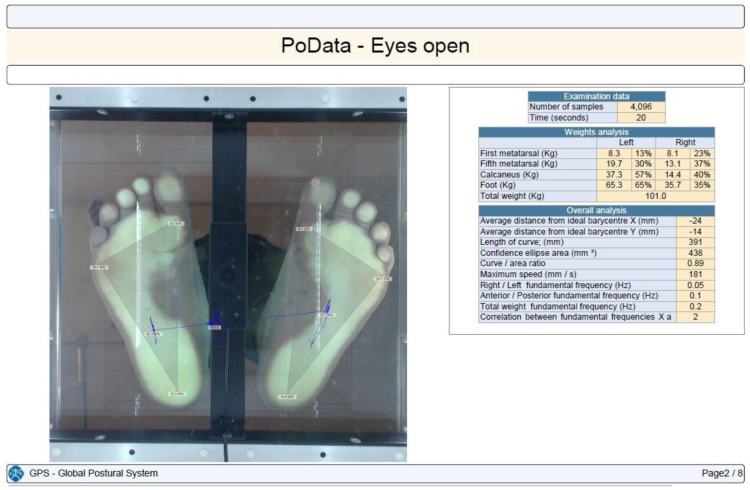This screenshot has width=750, height=490.
Task: Select the total weight value 101.0
Action: [x=656, y=196]
